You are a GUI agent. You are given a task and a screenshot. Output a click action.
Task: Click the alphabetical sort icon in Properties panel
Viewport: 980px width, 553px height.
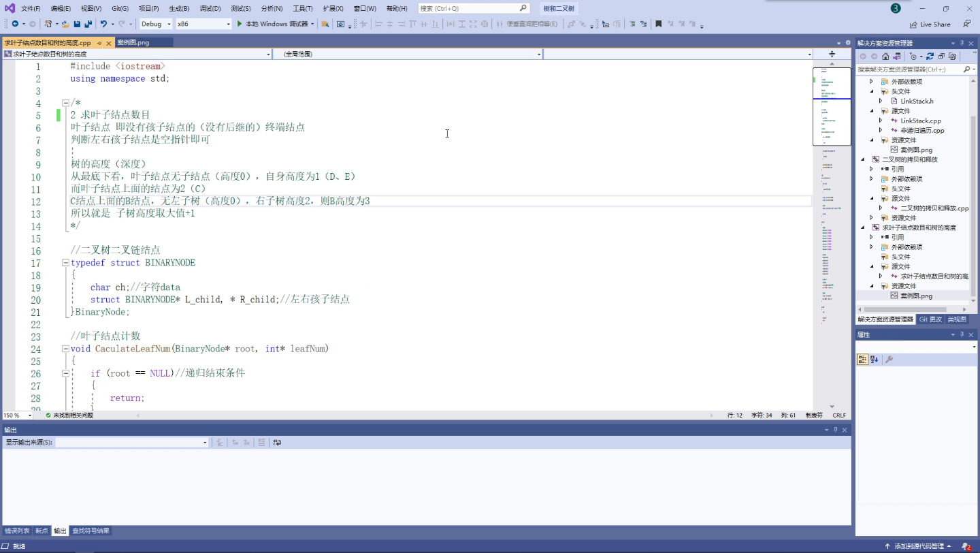coord(875,360)
